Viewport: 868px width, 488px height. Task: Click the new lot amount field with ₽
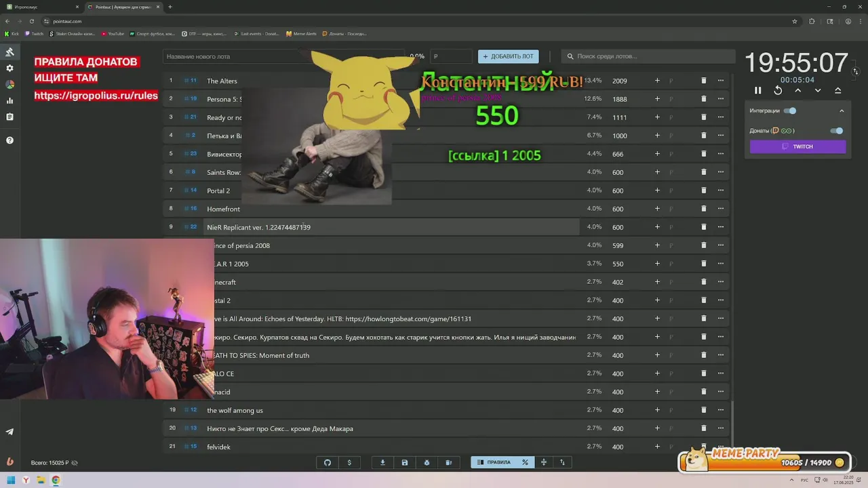[451, 56]
